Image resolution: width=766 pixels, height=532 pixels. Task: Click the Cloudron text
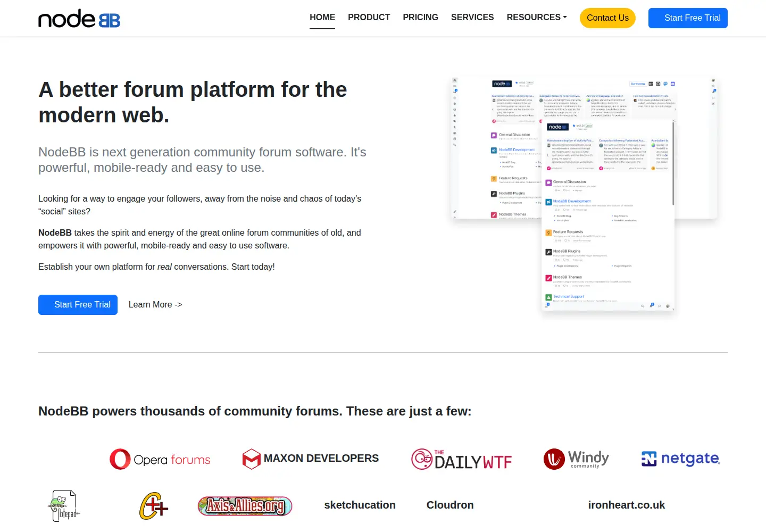[x=450, y=505]
